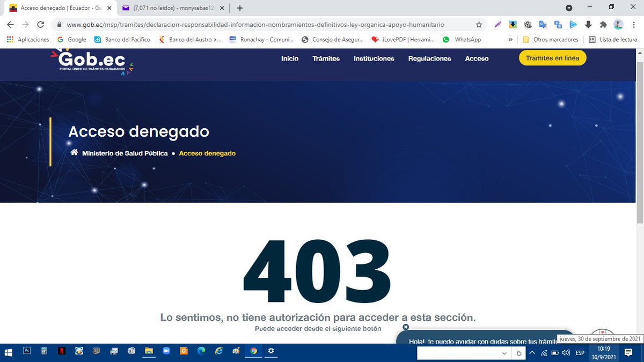Open the Runachay bookmark

pyautogui.click(x=262, y=40)
